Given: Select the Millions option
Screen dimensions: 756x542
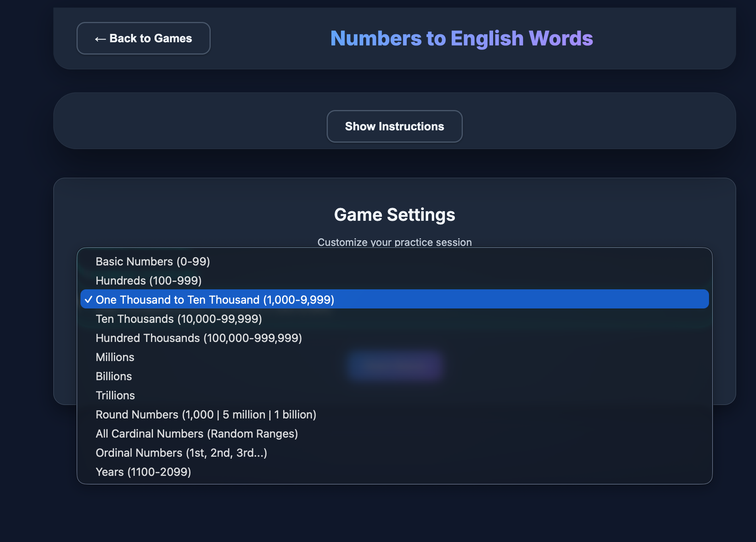Looking at the screenshot, I should (x=115, y=357).
